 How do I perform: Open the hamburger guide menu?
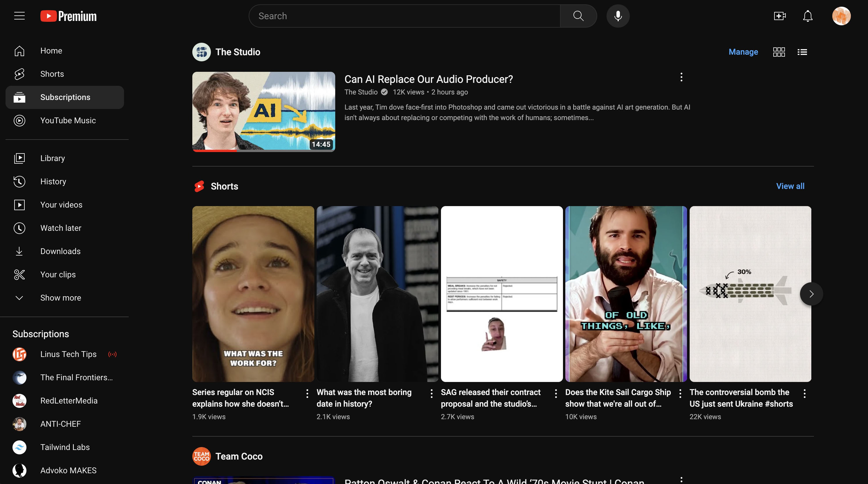coord(19,16)
